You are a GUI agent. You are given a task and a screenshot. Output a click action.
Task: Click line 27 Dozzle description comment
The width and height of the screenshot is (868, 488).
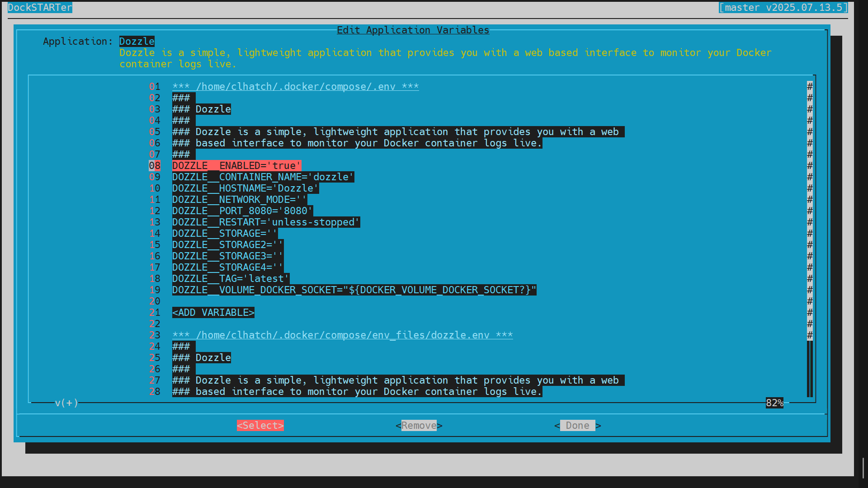click(398, 380)
